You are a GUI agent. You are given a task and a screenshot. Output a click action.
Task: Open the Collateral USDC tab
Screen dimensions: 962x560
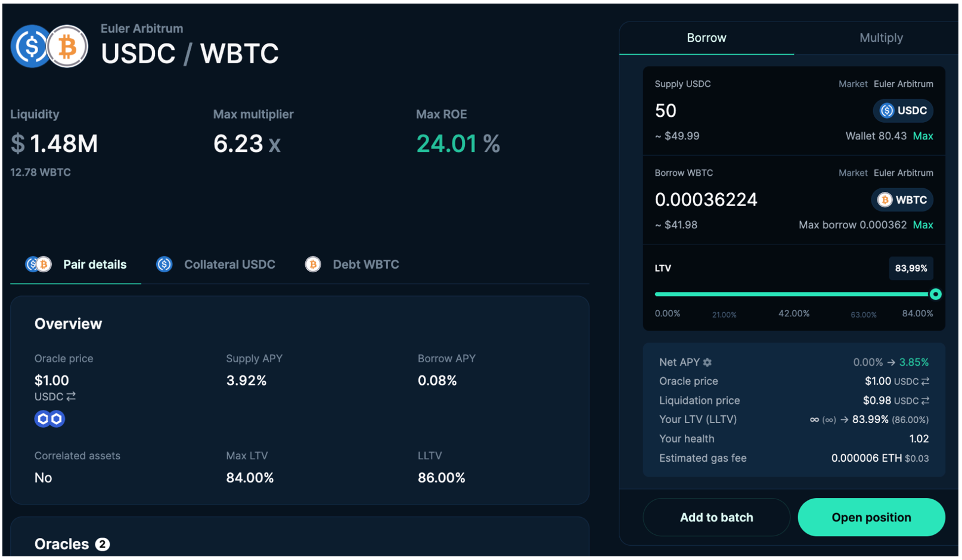[216, 265]
